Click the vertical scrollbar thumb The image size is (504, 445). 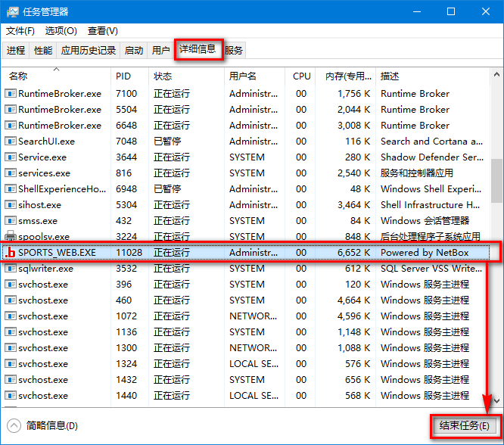[x=496, y=181]
